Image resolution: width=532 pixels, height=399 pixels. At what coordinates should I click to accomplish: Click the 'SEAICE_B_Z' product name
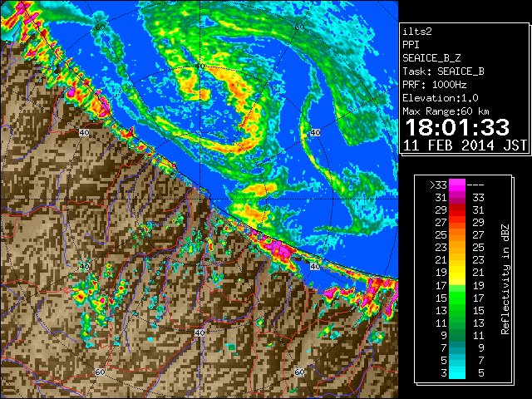click(x=431, y=58)
